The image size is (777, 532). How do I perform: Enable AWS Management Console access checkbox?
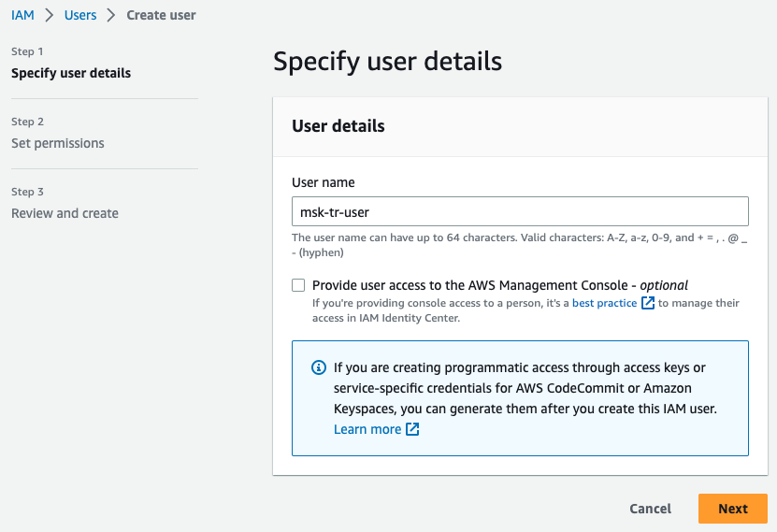click(298, 285)
